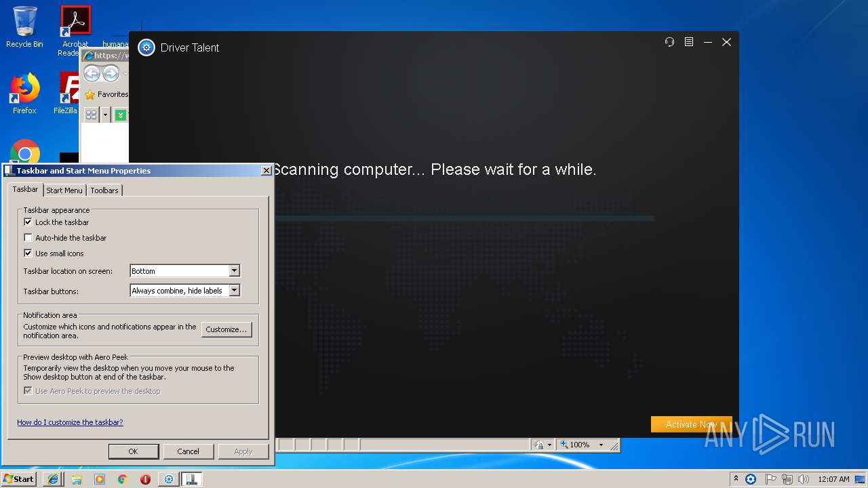868x488 pixels.
Task: Open the Driver Talent menu list icon
Action: click(688, 42)
